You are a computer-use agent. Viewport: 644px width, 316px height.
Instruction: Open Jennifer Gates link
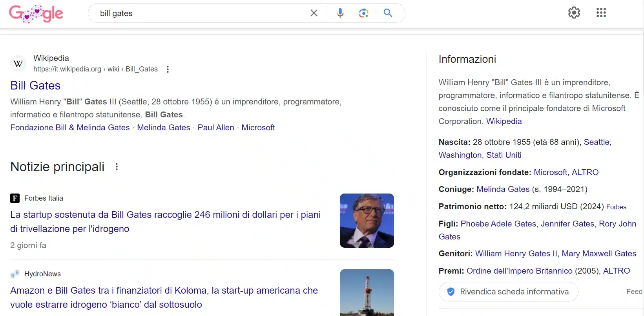click(x=567, y=224)
